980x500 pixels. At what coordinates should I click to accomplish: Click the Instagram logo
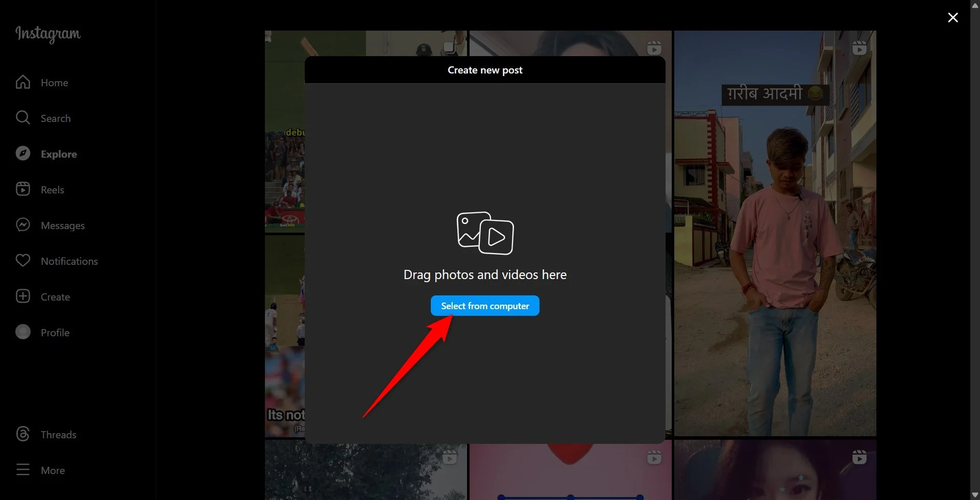48,34
